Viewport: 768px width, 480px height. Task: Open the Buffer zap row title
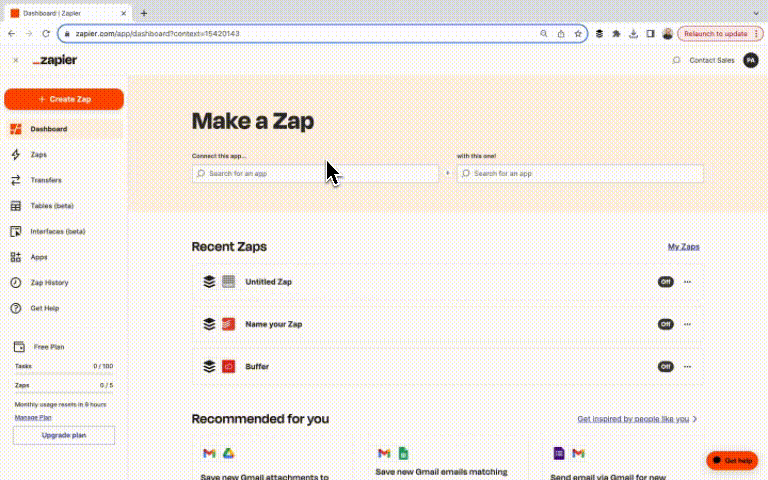pos(257,366)
